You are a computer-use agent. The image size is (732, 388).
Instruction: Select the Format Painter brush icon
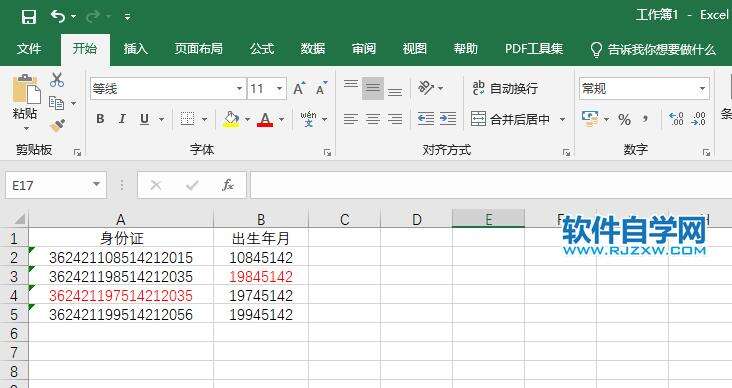coord(57,125)
